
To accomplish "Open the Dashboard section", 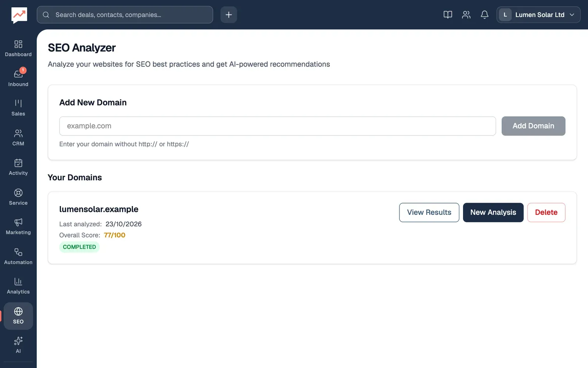I will coord(18,49).
